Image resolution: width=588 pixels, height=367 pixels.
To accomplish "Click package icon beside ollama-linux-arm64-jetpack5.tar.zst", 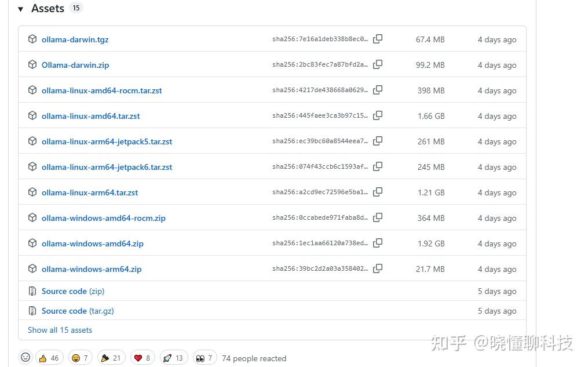I will (x=32, y=141).
